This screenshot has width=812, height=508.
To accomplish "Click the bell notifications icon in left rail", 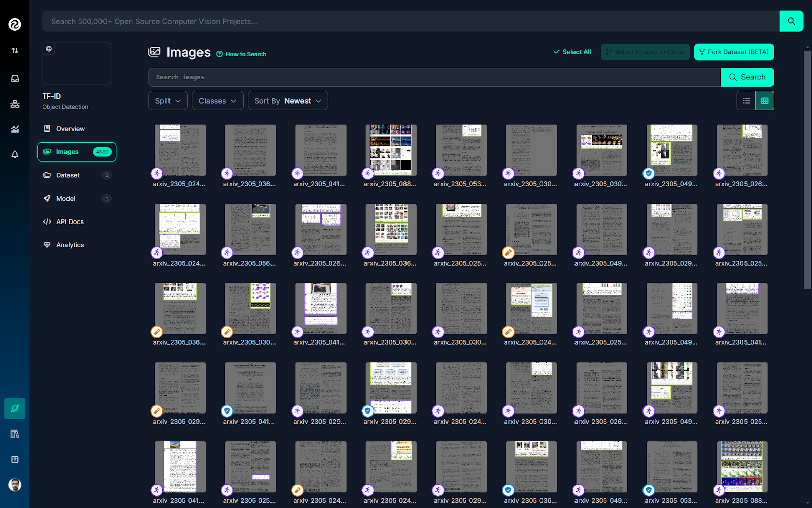I will [15, 155].
